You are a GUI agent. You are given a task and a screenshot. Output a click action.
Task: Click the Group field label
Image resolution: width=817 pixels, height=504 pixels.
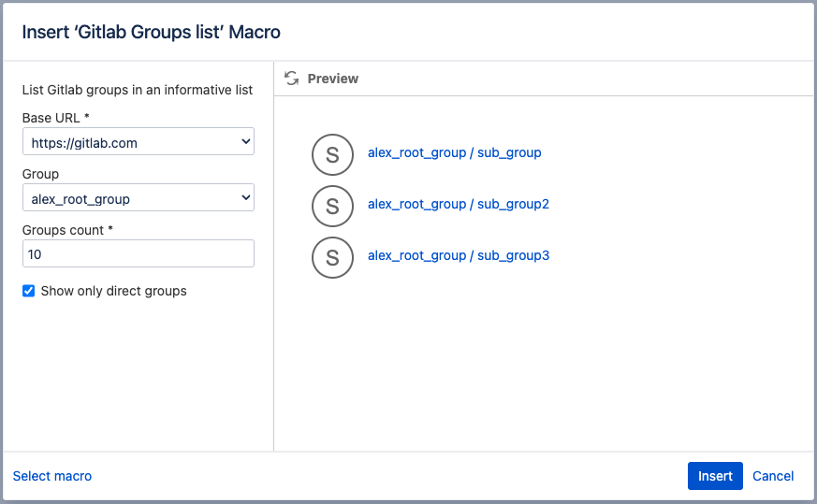click(40, 174)
